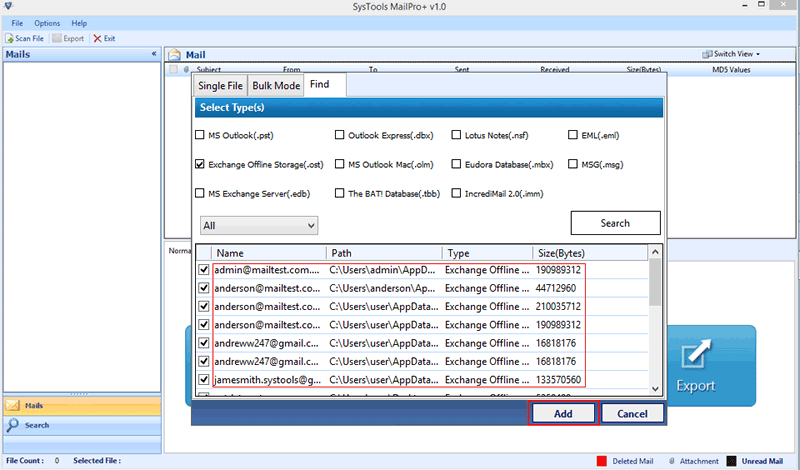
Task: Click the red Deleted Mail legend square
Action: [x=602, y=461]
